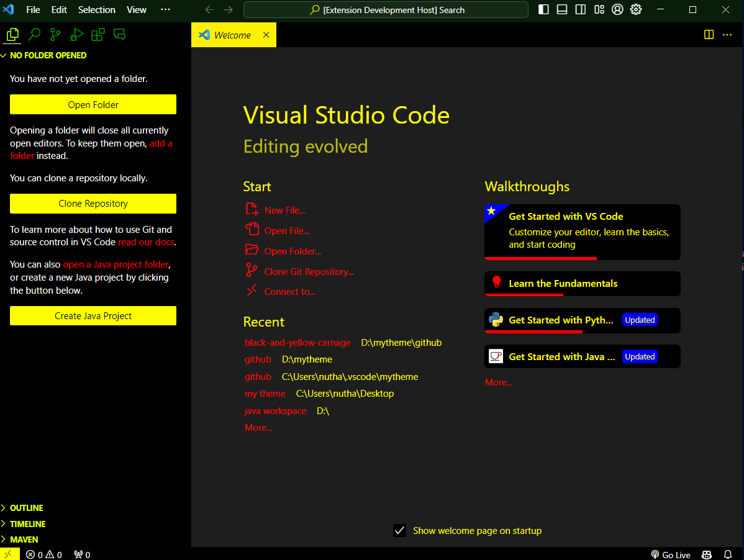Screen dimensions: 744x560
Task: Click the New File icon
Action: pos(252,209)
